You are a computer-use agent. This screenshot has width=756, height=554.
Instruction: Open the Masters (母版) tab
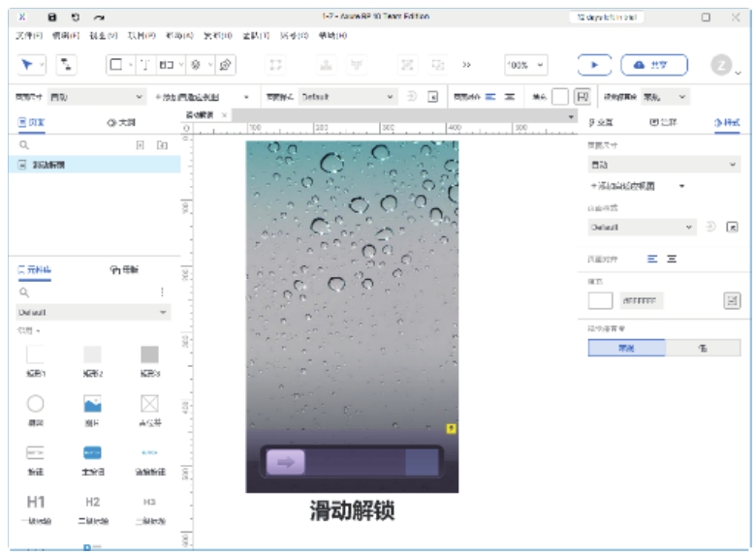pyautogui.click(x=124, y=270)
